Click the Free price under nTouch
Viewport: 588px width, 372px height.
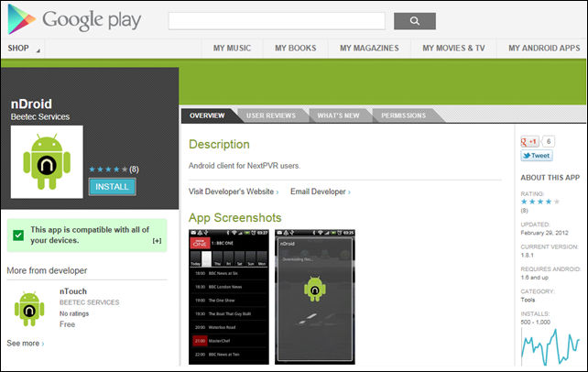[67, 324]
